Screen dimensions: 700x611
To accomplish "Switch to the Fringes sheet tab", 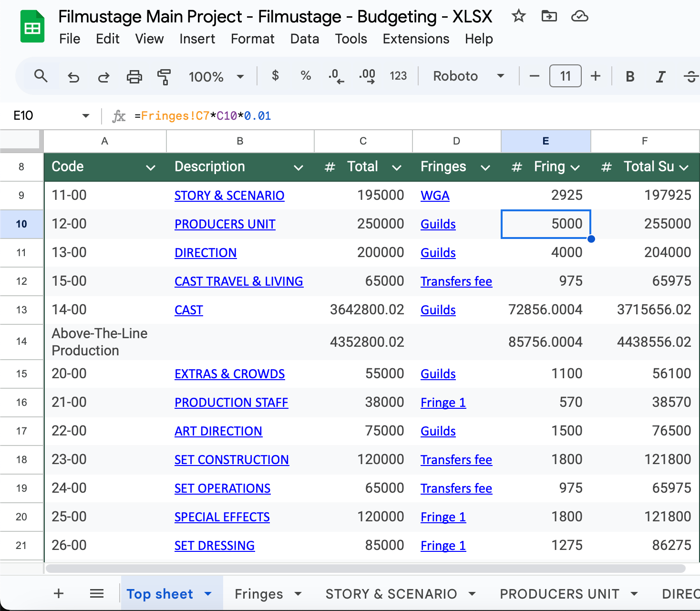I will tap(259, 594).
